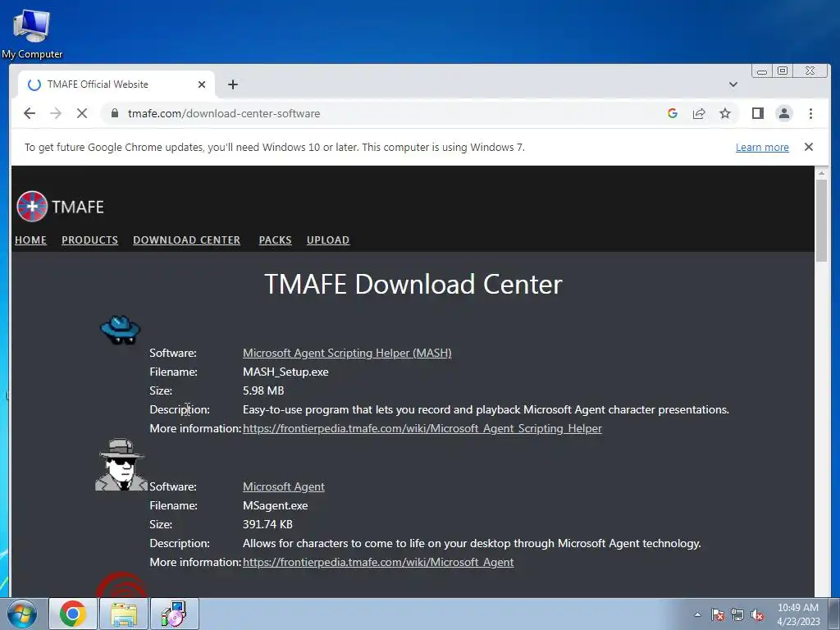This screenshot has height=630, width=840.
Task: Select the MSagent.exe filename text
Action: click(276, 505)
